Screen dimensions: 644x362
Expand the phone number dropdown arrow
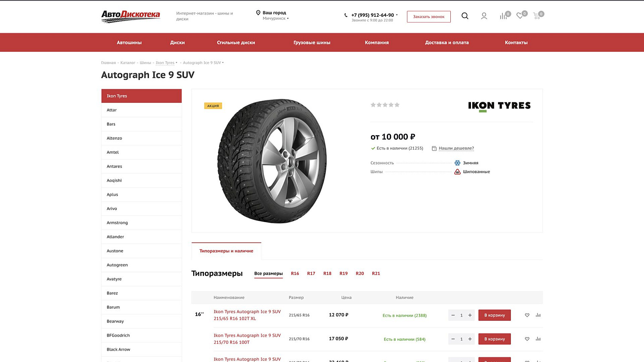point(397,15)
